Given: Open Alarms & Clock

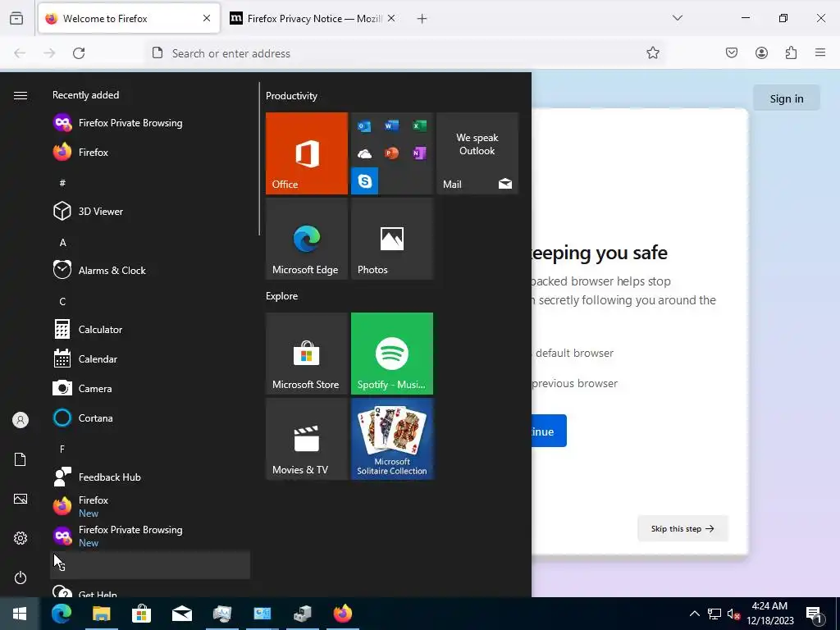Looking at the screenshot, I should [150, 270].
